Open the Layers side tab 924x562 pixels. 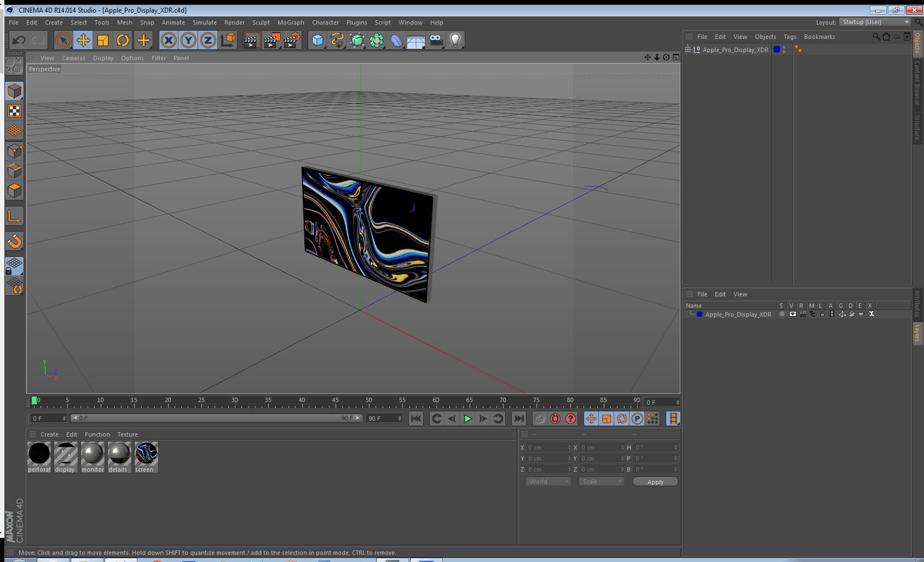pyautogui.click(x=917, y=332)
